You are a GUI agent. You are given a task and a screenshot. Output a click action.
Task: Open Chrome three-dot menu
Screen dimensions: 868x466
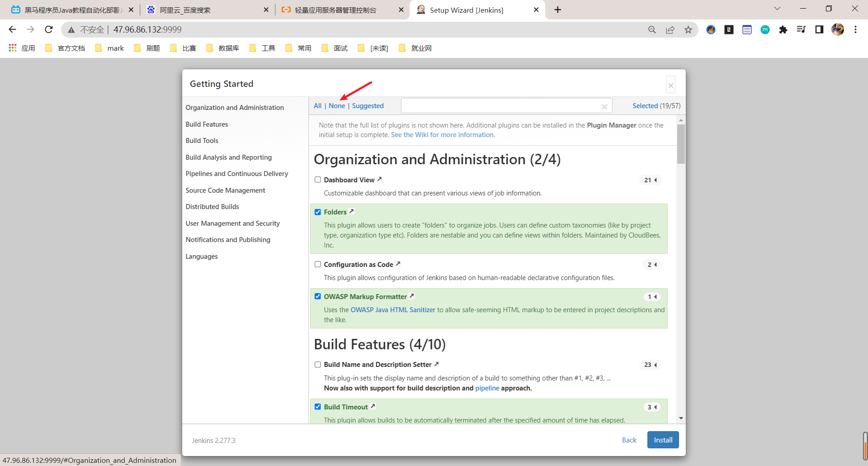[855, 29]
